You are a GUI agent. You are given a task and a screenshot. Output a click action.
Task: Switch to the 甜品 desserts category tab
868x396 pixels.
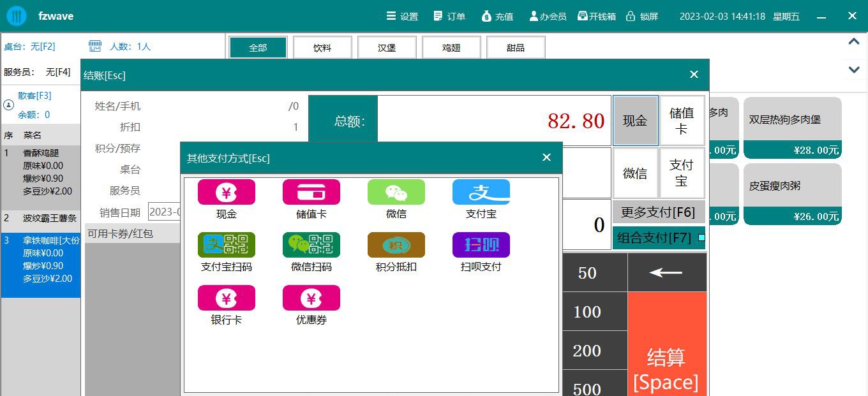(x=516, y=47)
